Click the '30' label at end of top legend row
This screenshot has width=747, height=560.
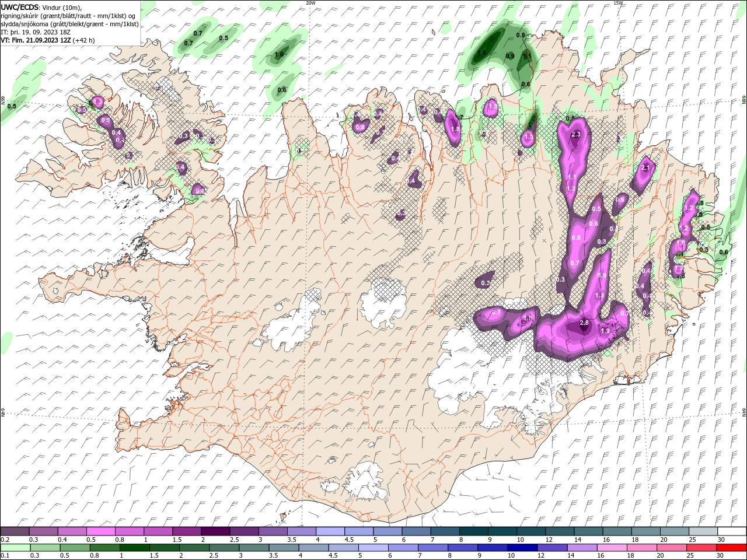(721, 540)
